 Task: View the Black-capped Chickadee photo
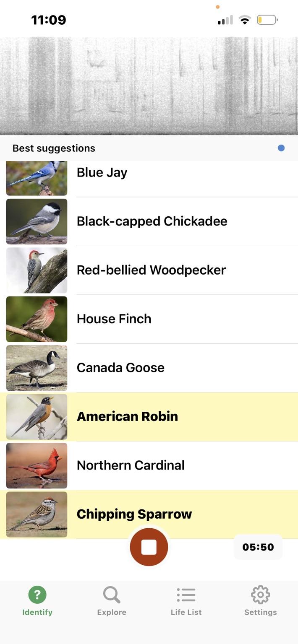(x=37, y=221)
